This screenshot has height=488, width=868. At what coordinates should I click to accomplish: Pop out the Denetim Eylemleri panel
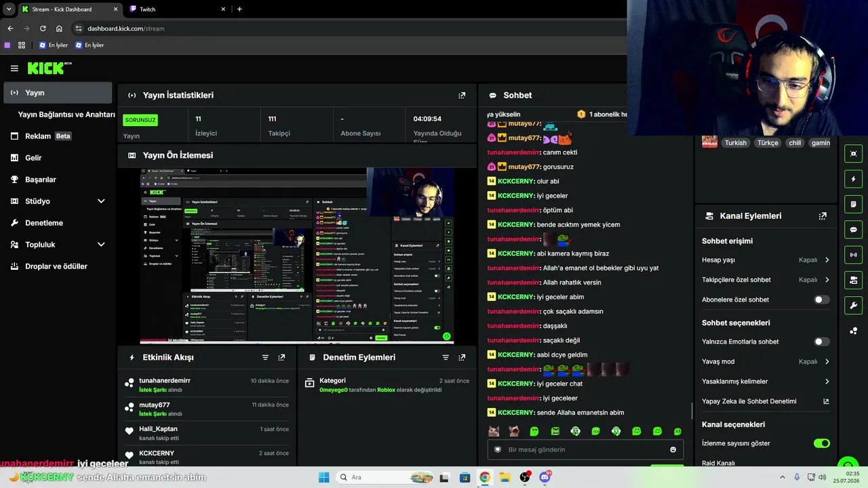(462, 357)
